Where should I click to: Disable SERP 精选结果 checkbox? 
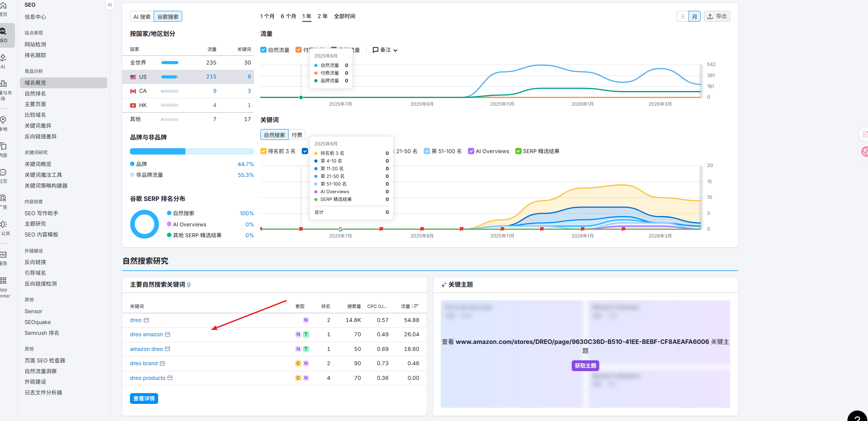point(518,151)
